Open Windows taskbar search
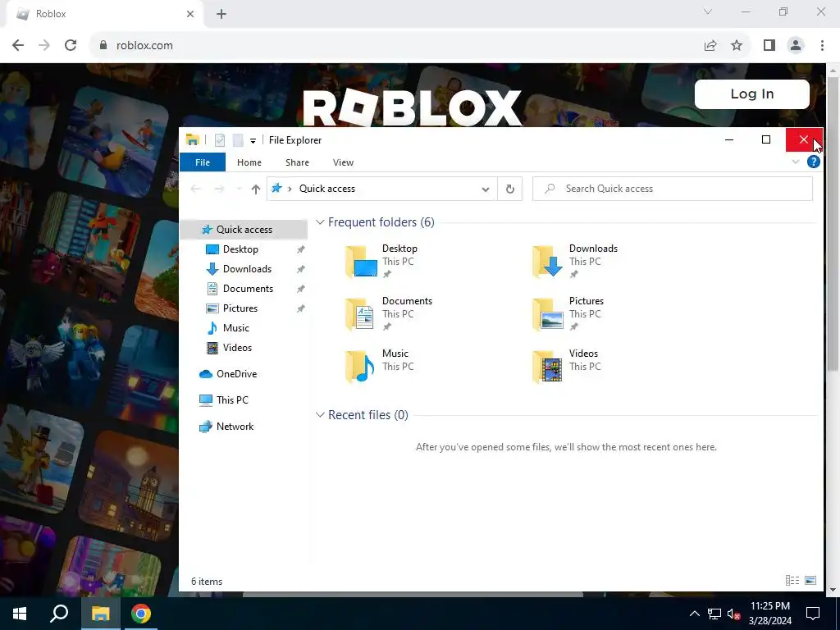 [x=59, y=614]
